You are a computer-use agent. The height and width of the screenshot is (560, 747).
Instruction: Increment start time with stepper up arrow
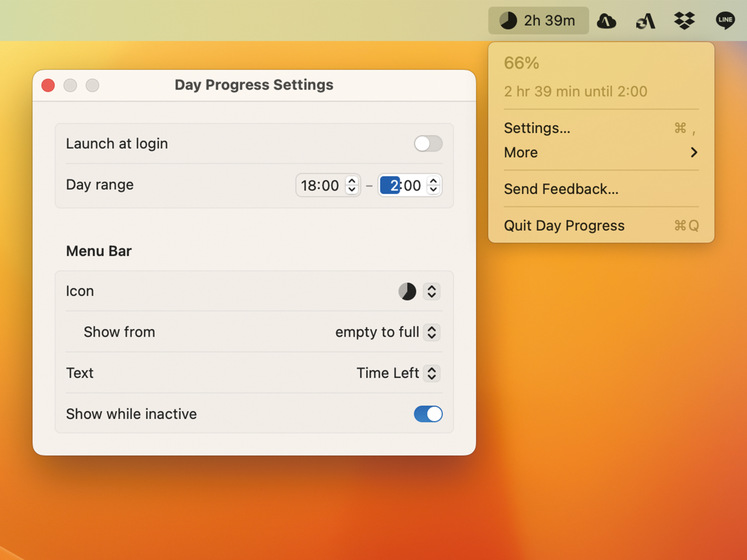[x=352, y=181]
